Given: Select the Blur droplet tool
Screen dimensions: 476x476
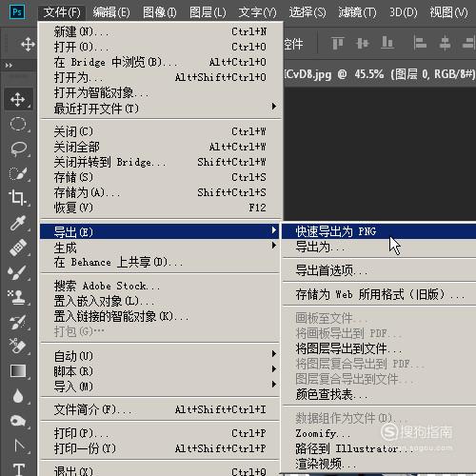Looking at the screenshot, I should pyautogui.click(x=18, y=396).
